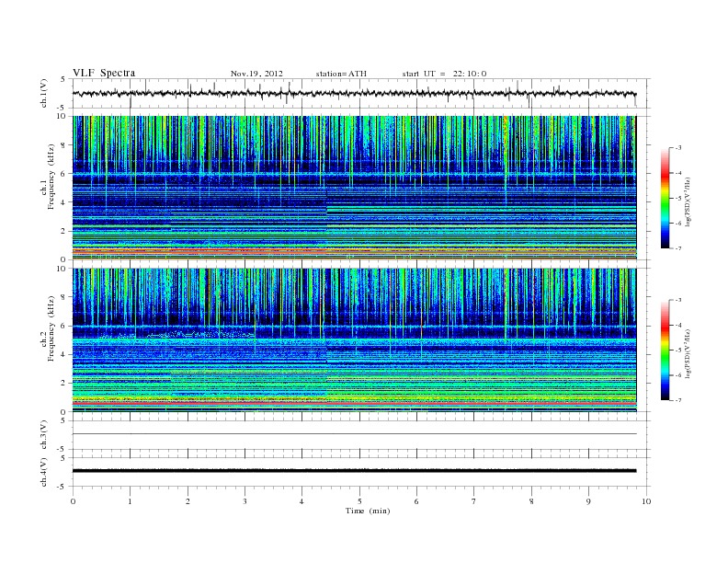Click the "-7" label on ch.2 color bar

(x=678, y=400)
